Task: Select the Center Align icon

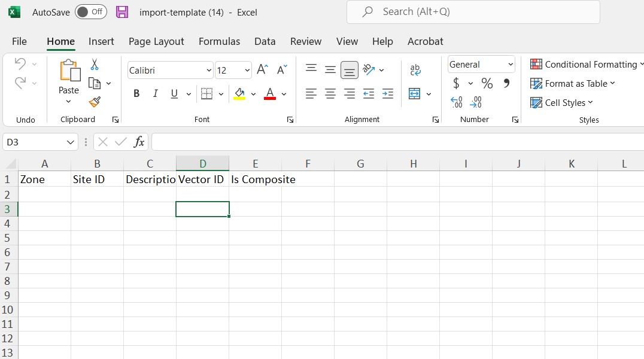Action: coord(330,93)
